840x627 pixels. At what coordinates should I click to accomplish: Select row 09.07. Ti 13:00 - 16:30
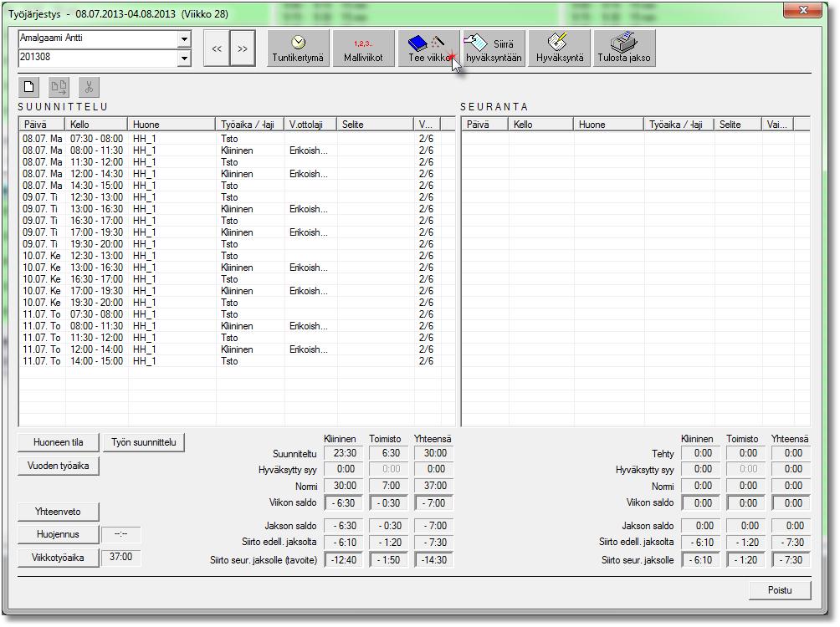click(x=237, y=209)
